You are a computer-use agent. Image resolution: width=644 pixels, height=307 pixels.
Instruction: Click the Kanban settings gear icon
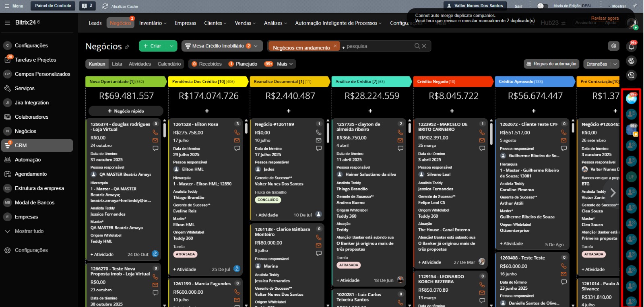tap(613, 46)
